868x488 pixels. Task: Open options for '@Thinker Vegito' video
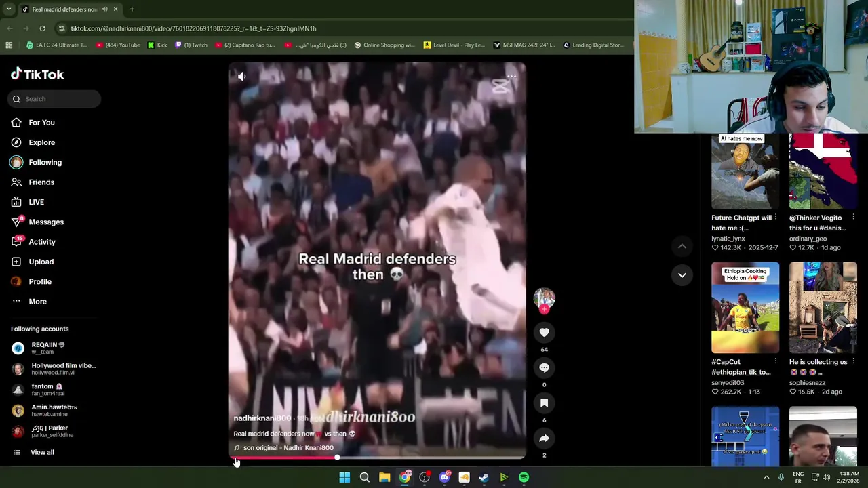pyautogui.click(x=853, y=218)
